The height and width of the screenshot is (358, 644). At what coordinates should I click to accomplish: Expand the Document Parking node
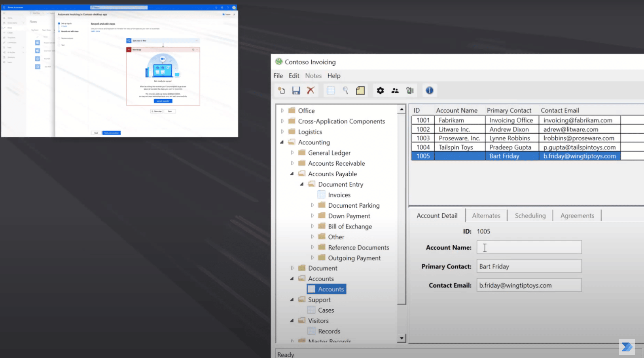(312, 205)
